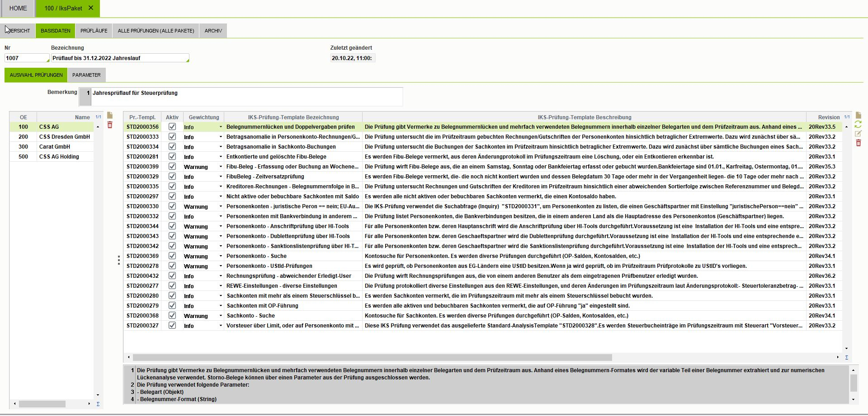Click the sum icon below the Prüfungen table
The height and width of the screenshot is (416, 868).
[x=847, y=357]
